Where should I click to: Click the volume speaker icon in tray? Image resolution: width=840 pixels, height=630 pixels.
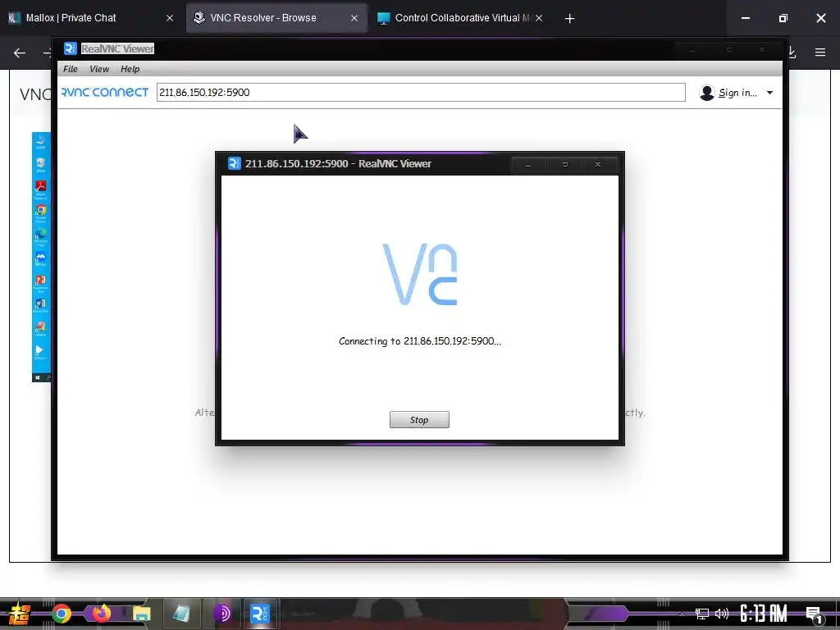pyautogui.click(x=722, y=614)
